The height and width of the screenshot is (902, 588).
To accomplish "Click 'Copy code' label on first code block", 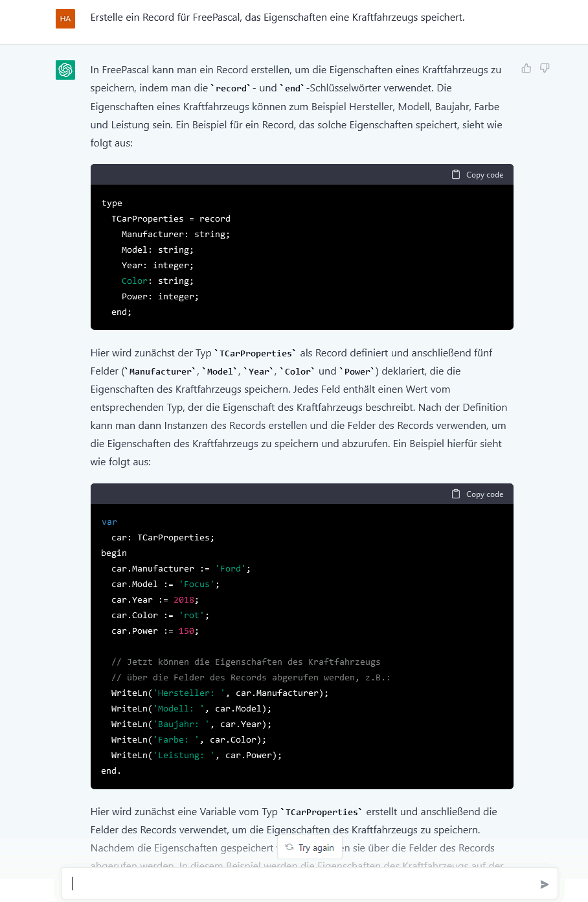I will pos(484,175).
